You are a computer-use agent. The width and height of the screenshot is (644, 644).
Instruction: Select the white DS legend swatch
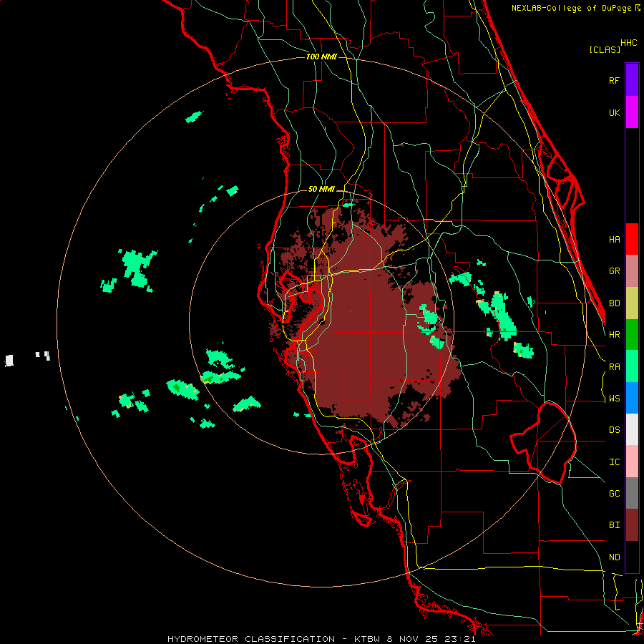tap(632, 429)
